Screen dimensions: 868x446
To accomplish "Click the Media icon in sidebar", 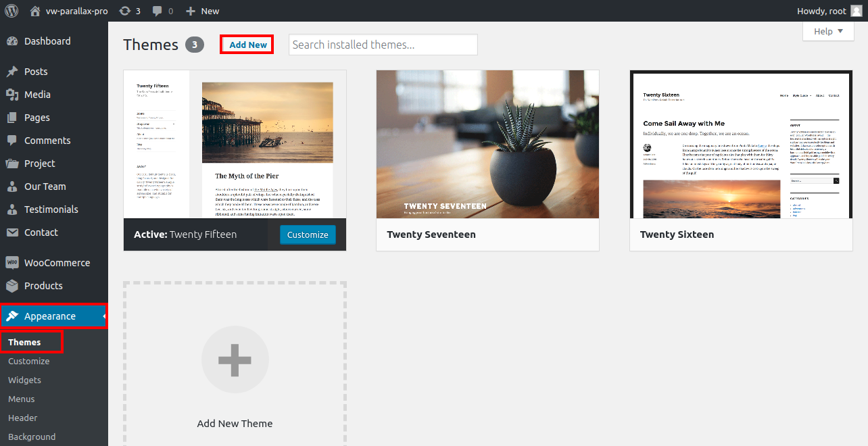I will (12, 95).
